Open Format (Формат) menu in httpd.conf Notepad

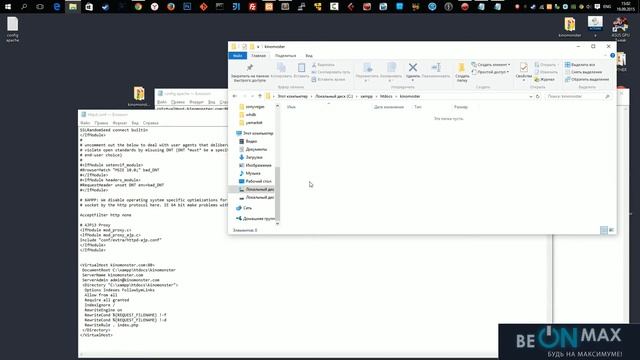point(120,123)
